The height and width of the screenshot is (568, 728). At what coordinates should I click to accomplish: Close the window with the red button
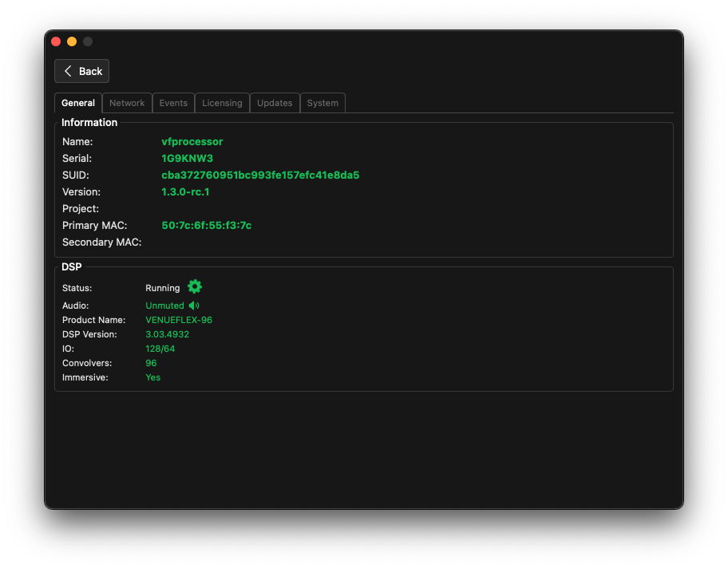pyautogui.click(x=56, y=41)
